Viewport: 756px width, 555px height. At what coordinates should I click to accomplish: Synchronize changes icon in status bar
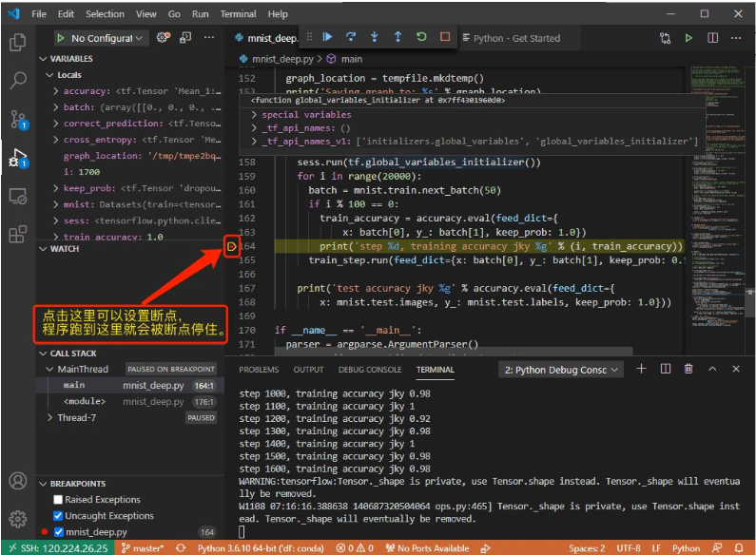tap(181, 547)
